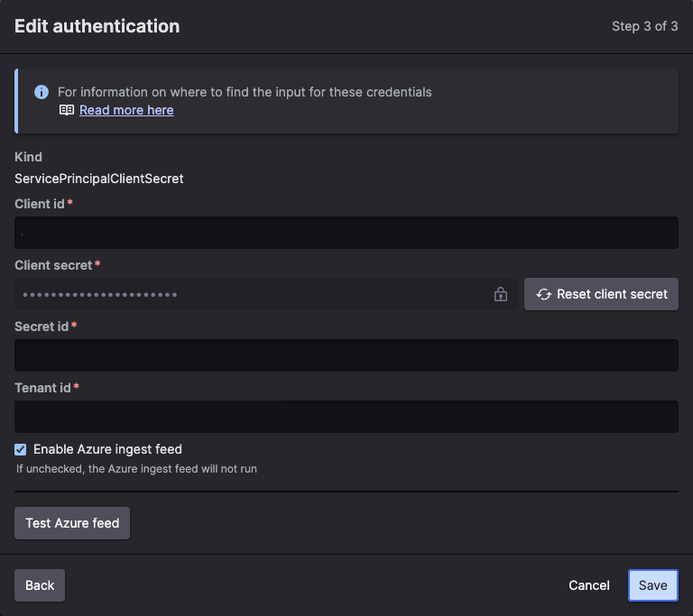
Task: Click the Enable Azure ingest feed label
Action: 108,449
